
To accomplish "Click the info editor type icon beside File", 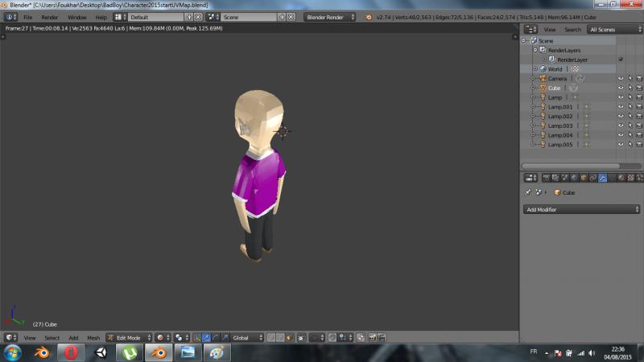I will 11,17.
